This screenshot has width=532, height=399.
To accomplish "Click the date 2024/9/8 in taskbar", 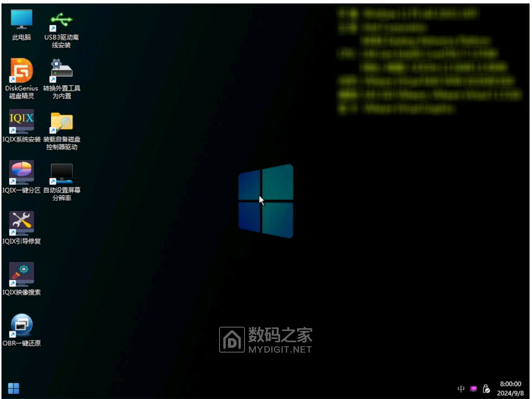I will (x=510, y=393).
